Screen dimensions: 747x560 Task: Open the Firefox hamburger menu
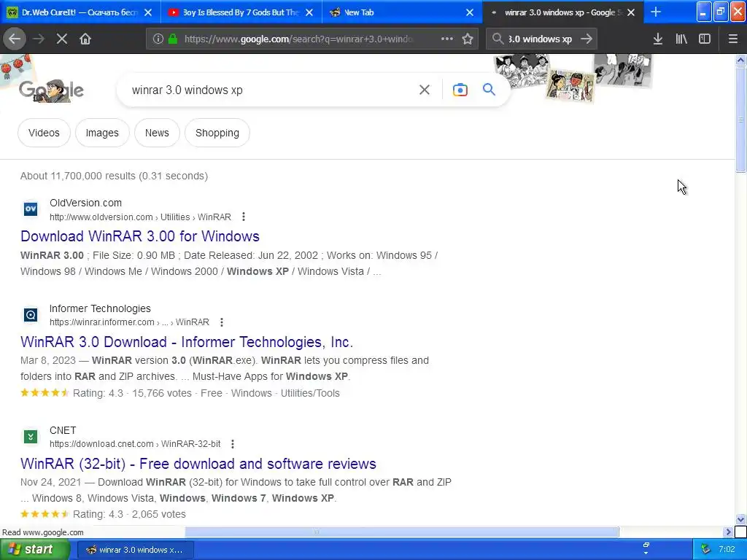733,39
